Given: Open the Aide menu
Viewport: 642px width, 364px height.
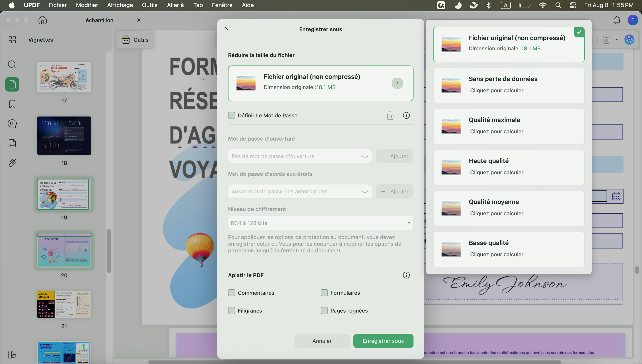Looking at the screenshot, I should pos(248,5).
